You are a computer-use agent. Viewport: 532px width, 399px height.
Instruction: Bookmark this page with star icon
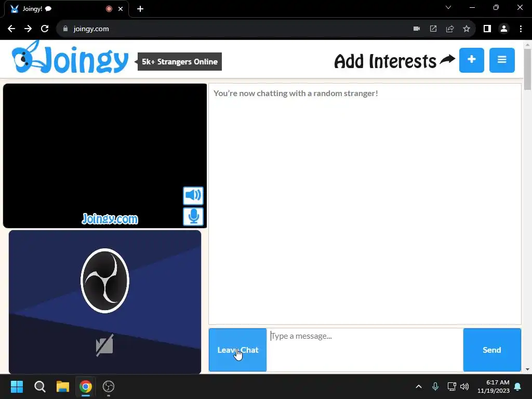[x=467, y=29]
